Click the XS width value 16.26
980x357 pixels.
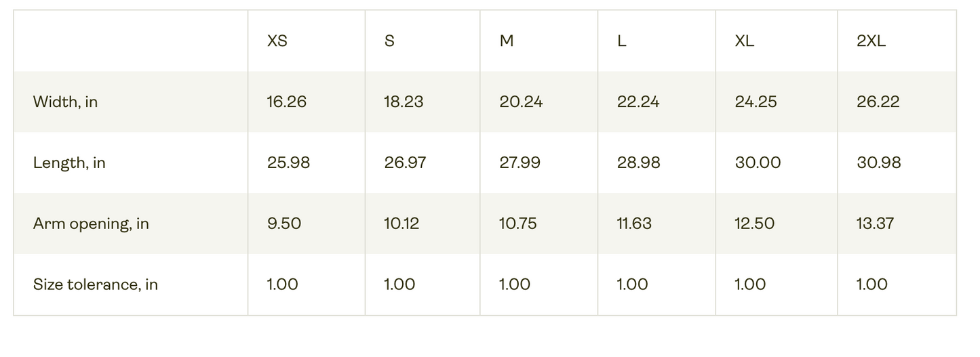pos(287,102)
